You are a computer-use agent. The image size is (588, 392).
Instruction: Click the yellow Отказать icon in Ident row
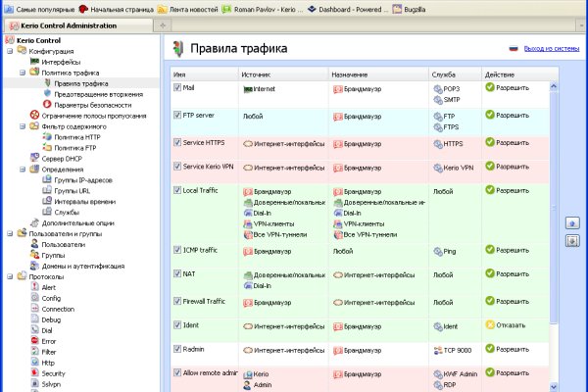490,324
